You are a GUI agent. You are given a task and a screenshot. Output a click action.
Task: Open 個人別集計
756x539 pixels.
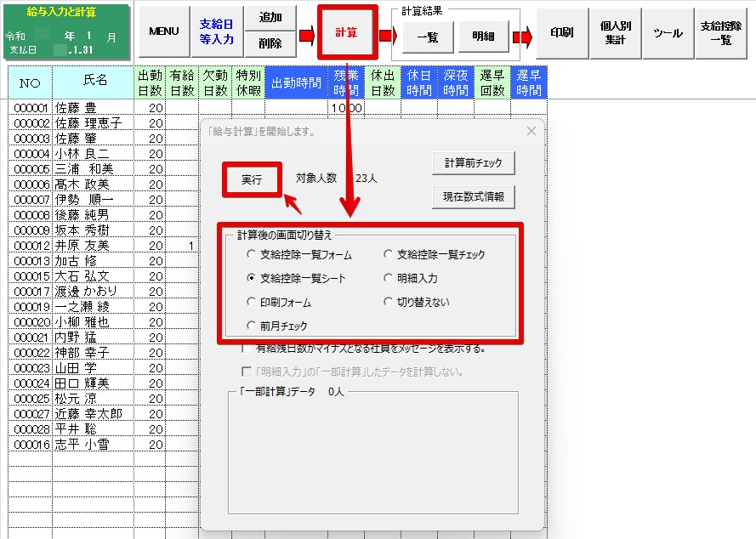pos(615,32)
